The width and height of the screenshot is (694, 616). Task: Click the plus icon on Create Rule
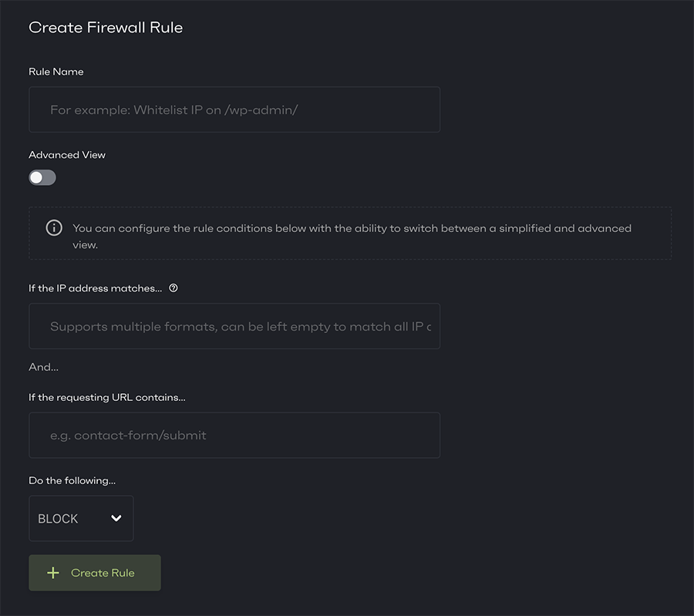[x=53, y=573]
